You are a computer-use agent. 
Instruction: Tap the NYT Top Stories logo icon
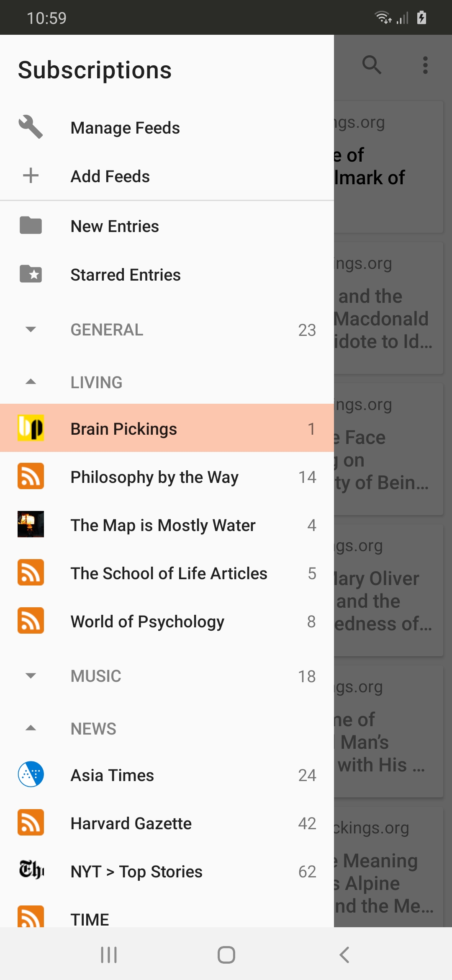(31, 871)
